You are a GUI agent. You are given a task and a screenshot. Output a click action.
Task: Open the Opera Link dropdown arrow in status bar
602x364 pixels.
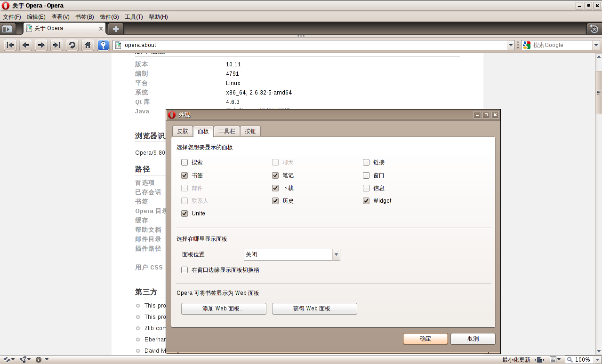click(13, 360)
